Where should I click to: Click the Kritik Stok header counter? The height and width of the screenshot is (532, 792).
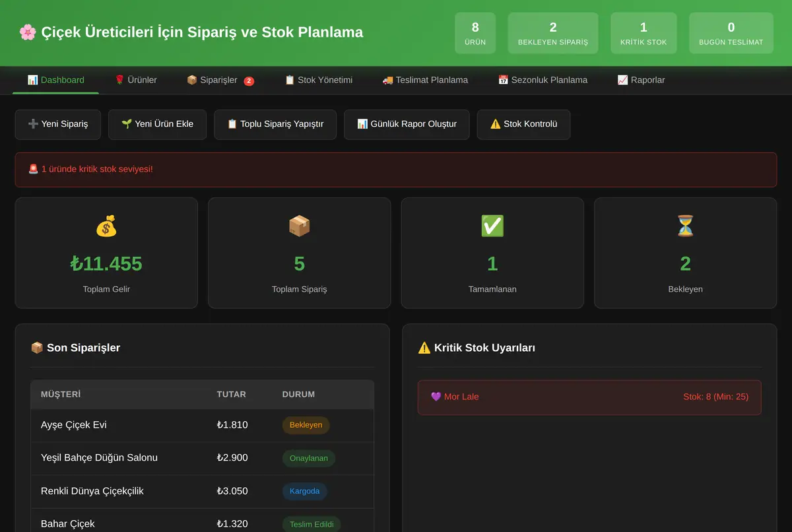[643, 33]
